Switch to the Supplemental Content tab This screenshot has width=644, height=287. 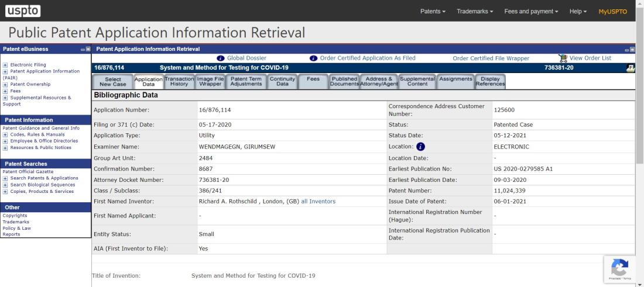coord(417,81)
